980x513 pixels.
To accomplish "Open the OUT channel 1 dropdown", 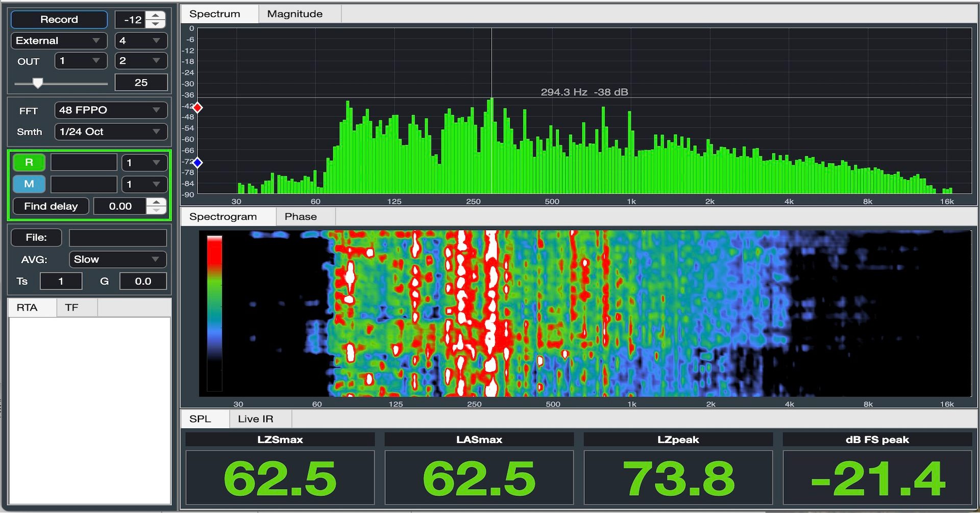I will point(81,61).
